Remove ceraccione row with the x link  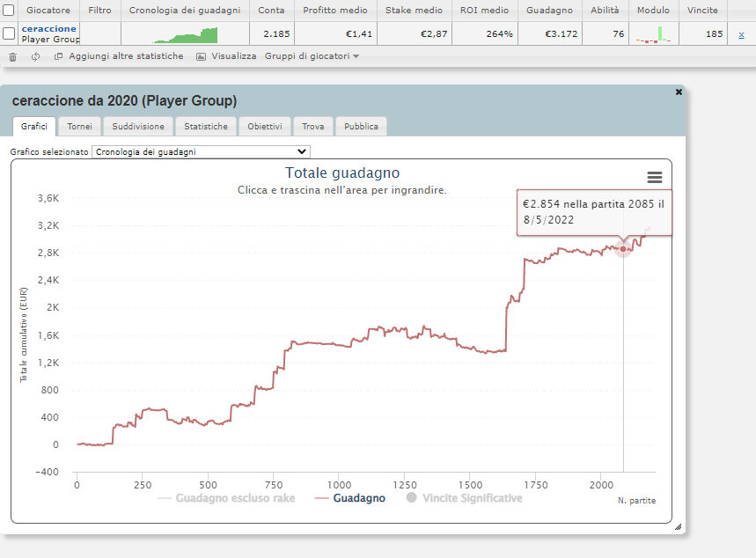741,34
